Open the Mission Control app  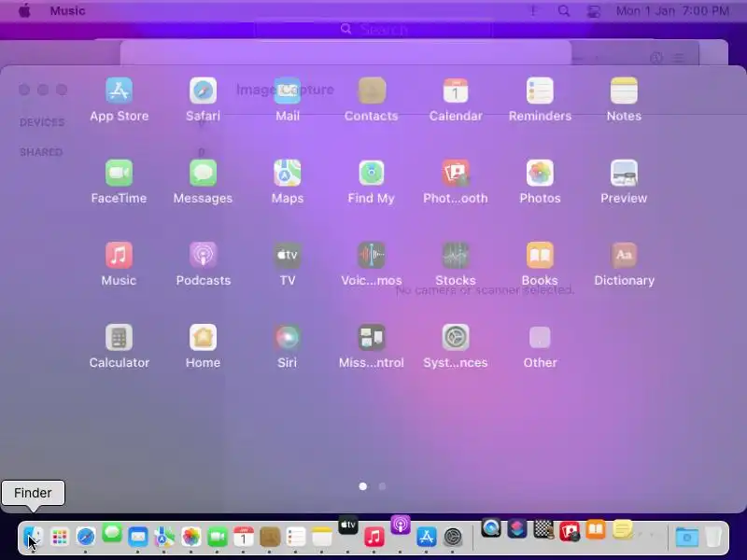coord(372,338)
